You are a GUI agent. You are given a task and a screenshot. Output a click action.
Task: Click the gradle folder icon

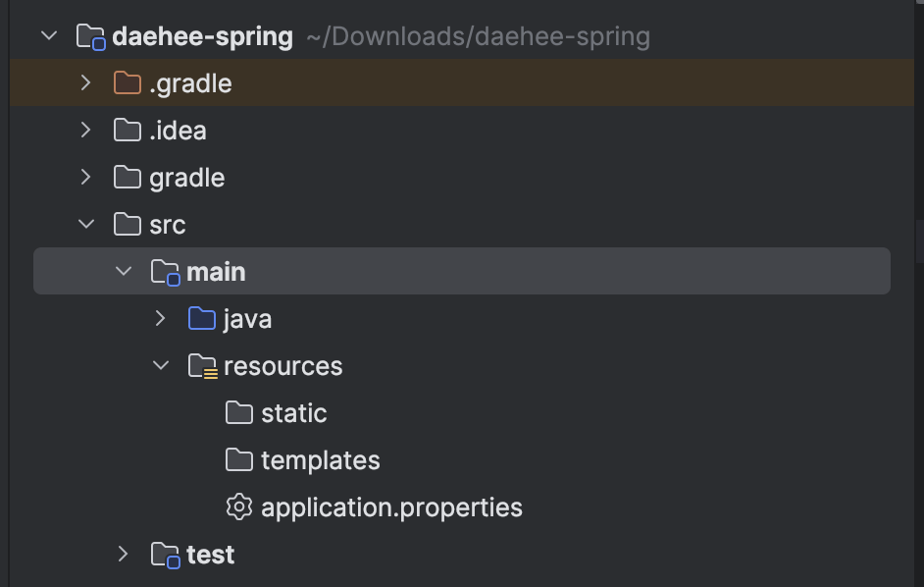click(128, 177)
